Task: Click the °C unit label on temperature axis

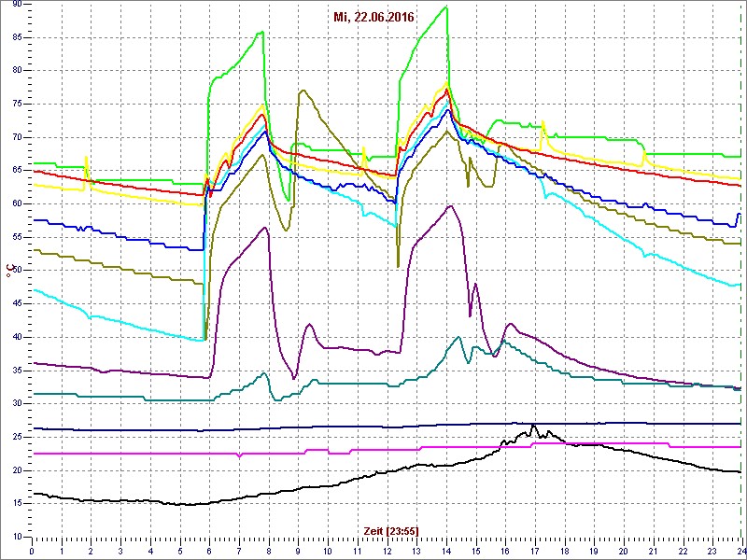Action: pos(8,272)
